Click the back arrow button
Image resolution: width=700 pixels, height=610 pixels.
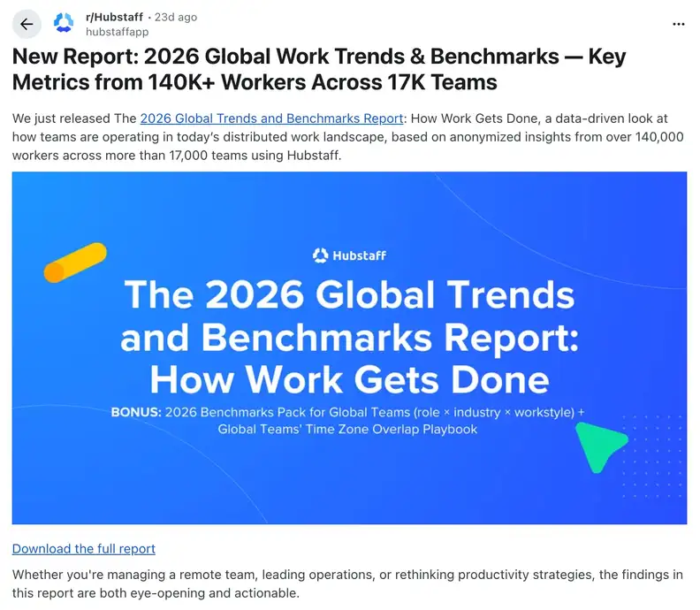[x=27, y=24]
